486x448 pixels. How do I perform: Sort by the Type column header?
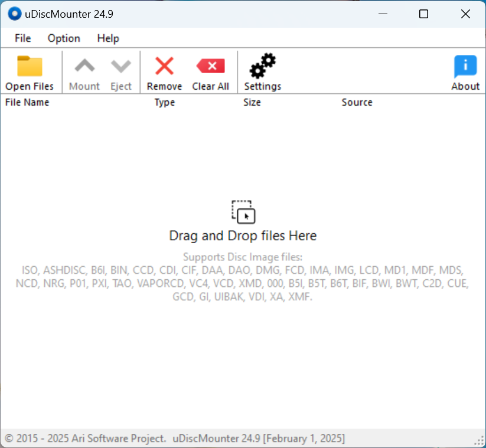point(165,102)
